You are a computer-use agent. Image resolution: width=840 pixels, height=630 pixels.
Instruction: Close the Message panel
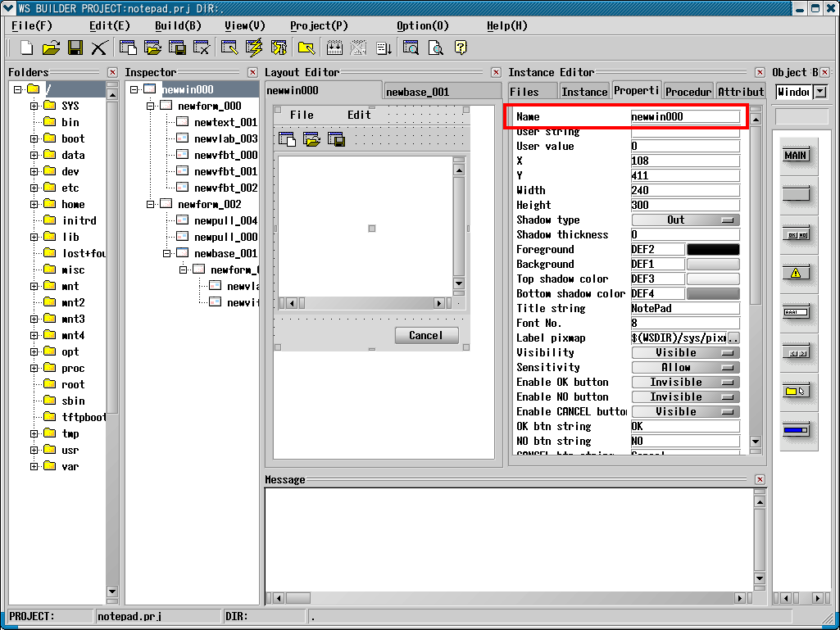coord(760,479)
